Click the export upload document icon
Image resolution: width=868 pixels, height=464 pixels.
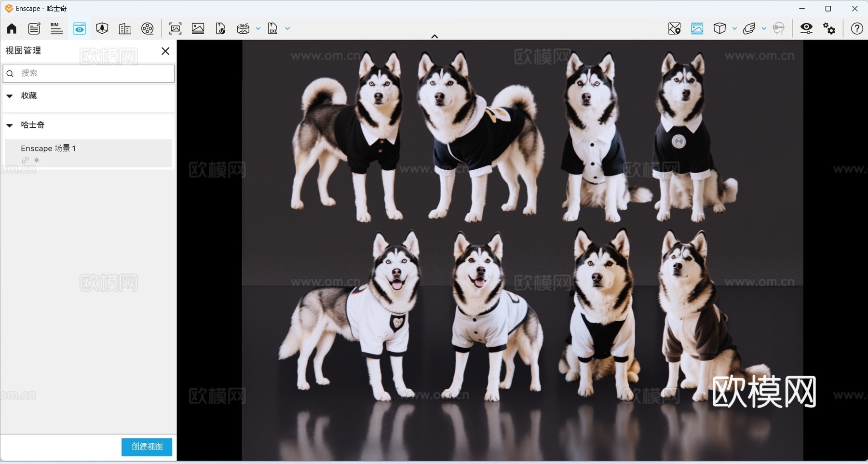[220, 28]
